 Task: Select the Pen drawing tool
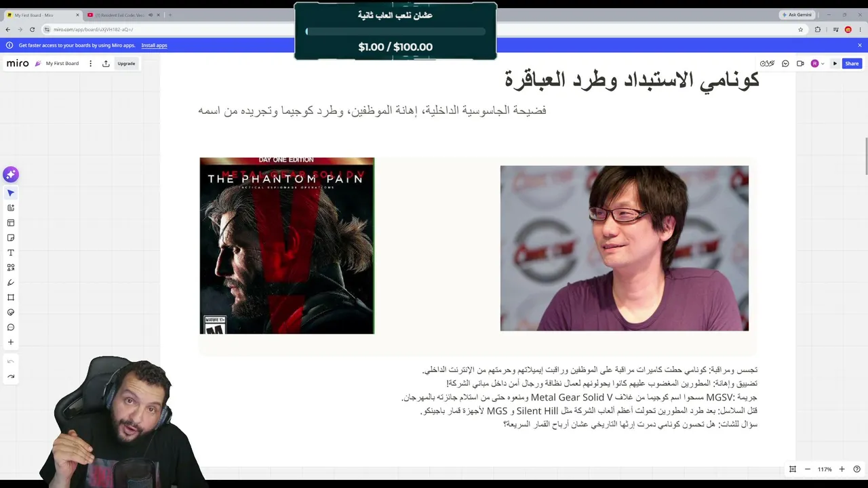[x=11, y=283]
